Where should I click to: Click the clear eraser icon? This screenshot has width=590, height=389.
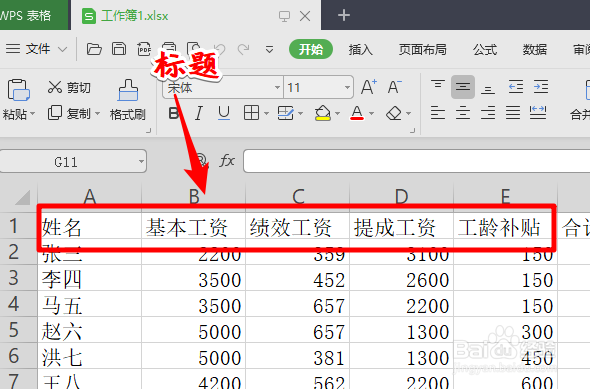(394, 113)
